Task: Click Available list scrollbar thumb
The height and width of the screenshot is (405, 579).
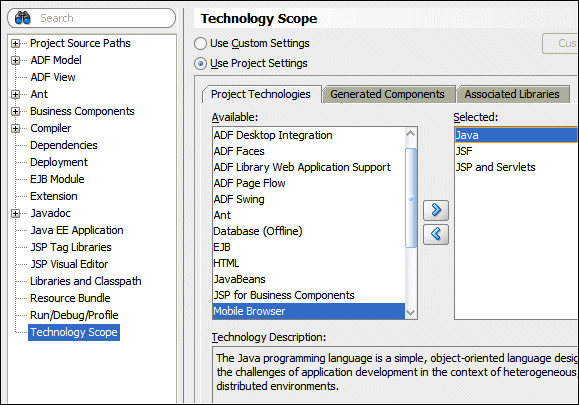Action: point(411,198)
